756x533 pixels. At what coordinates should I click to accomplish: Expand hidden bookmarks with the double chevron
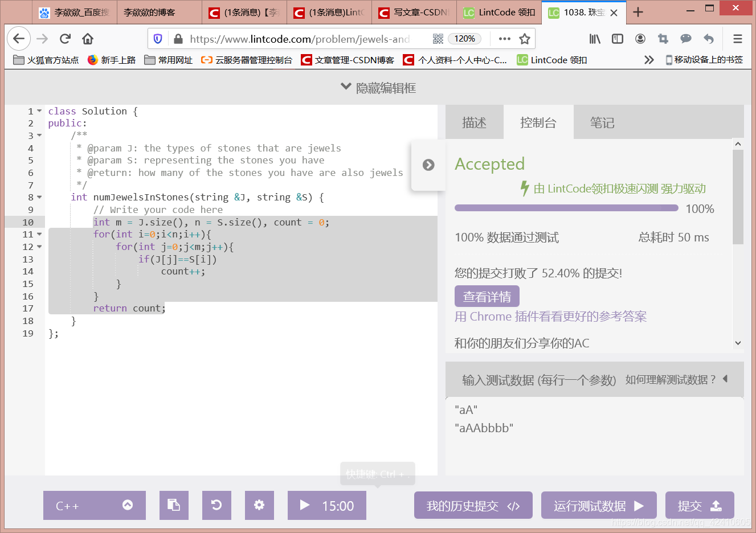click(649, 59)
